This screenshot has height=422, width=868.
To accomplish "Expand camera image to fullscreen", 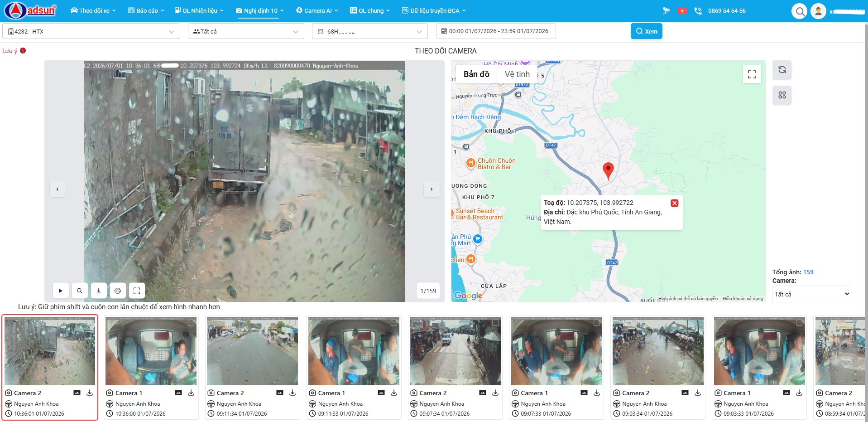I will click(137, 291).
